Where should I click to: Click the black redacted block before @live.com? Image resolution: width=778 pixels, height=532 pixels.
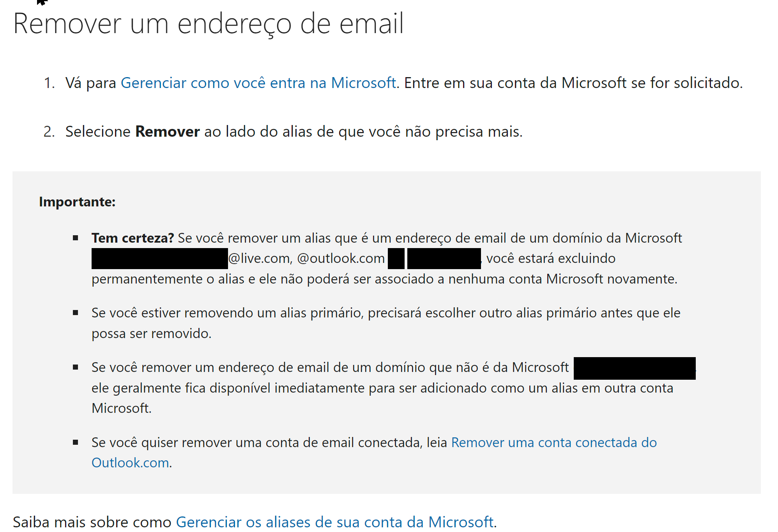pos(159,259)
